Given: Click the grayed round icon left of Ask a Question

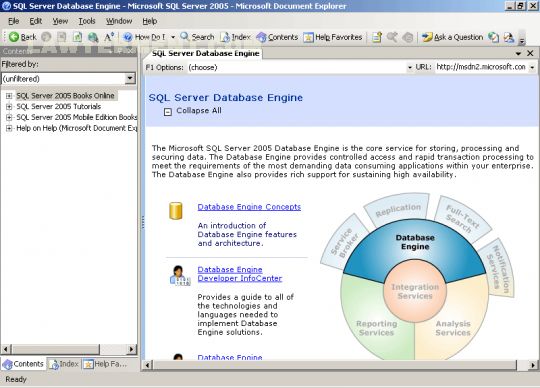Looking at the screenshot, I should coord(408,37).
